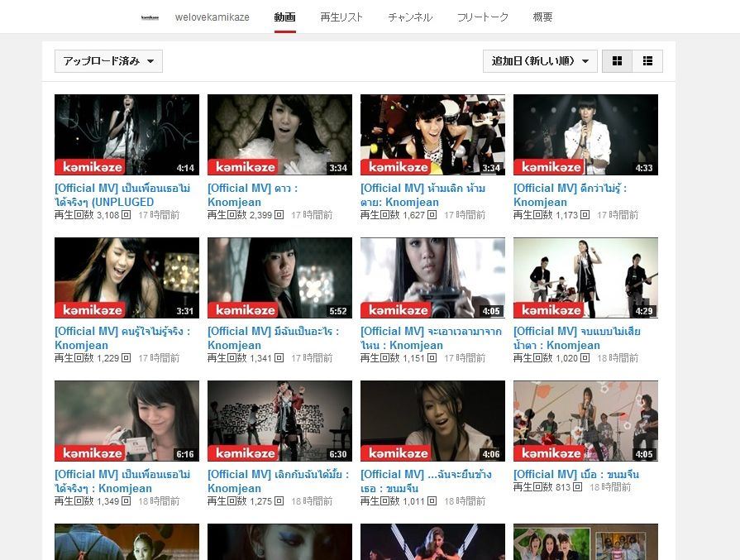Play the 3:34 ดาว video thumbnail
The height and width of the screenshot is (560, 740).
[x=279, y=135]
